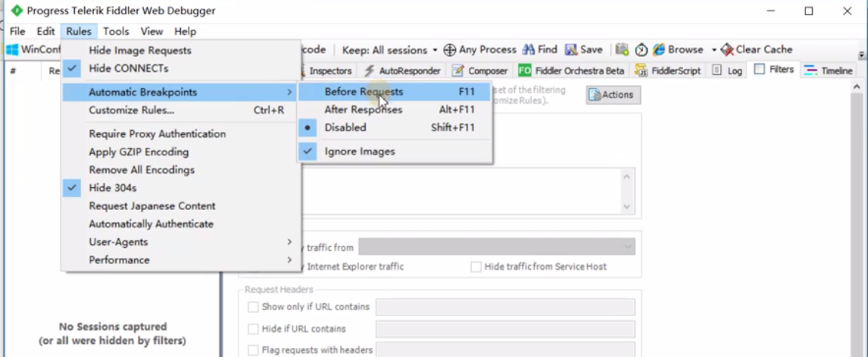Viewport: 868px width, 357px height.
Task: Click the FiddlerScript scroll icon
Action: (x=641, y=70)
